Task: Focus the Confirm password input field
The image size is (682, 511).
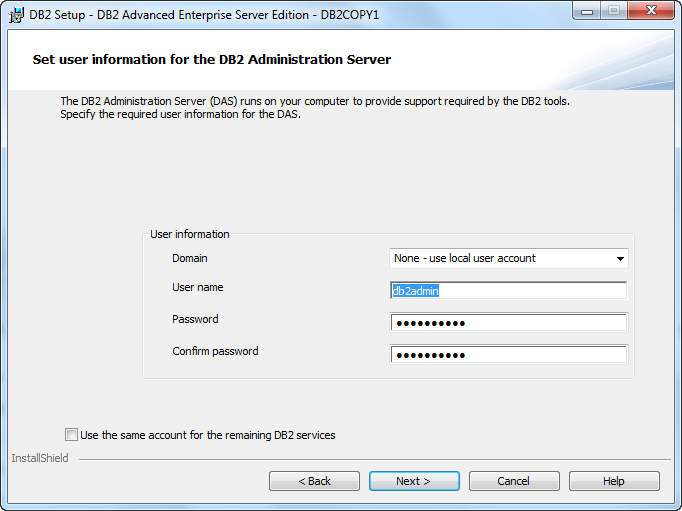Action: [508, 354]
